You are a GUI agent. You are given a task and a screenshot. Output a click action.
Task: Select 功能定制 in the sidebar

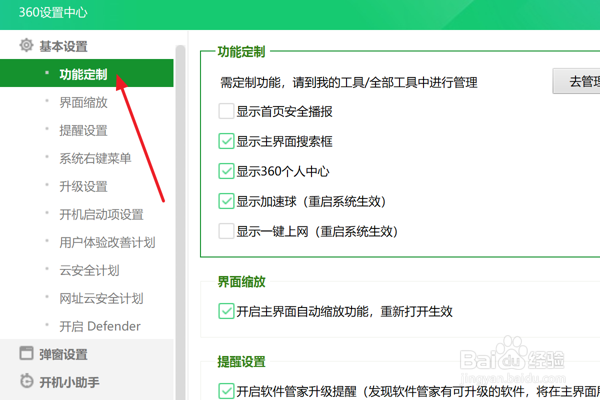86,73
